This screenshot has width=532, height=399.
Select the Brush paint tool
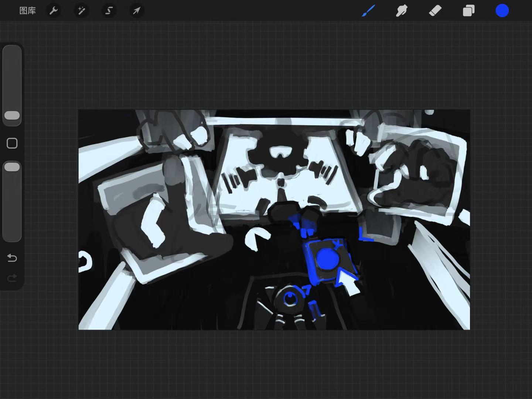[x=368, y=11]
